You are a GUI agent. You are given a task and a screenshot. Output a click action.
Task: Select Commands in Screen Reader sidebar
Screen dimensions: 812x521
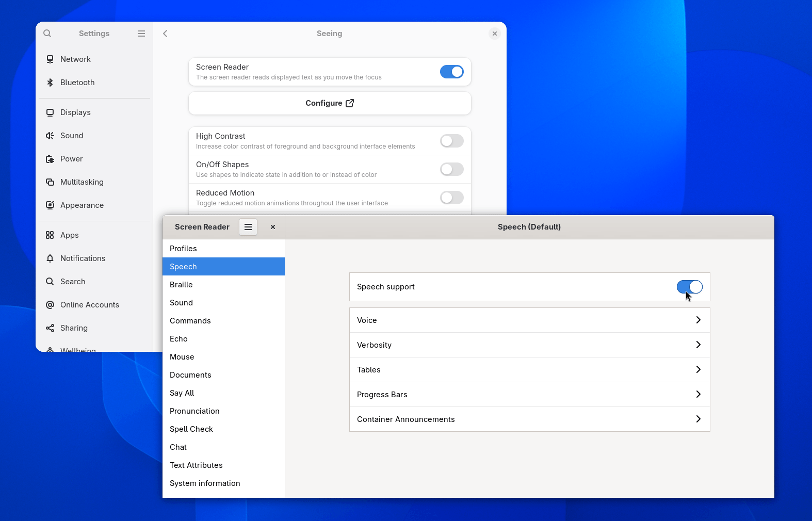pyautogui.click(x=223, y=321)
